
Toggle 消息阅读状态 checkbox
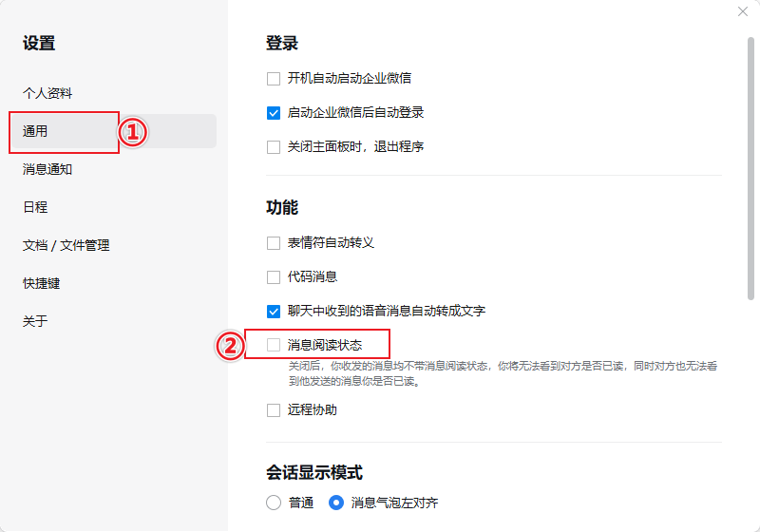click(274, 345)
